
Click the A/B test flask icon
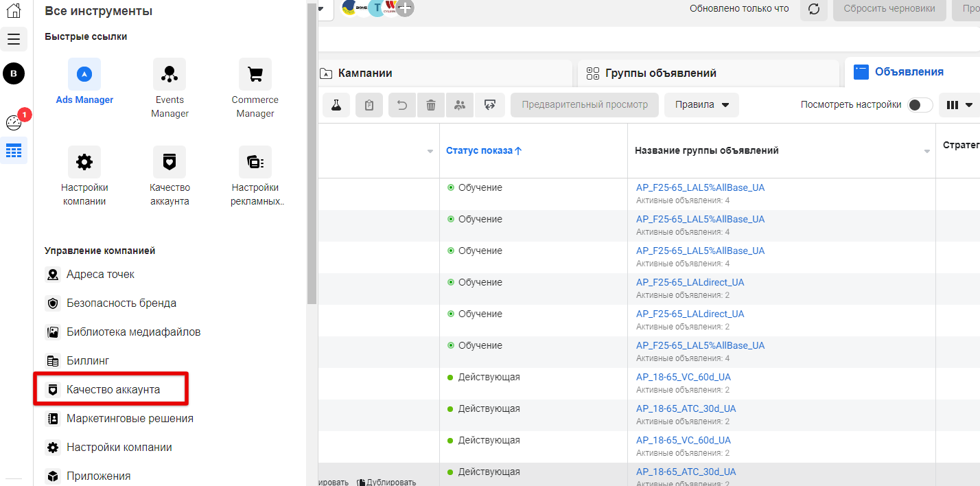coord(336,105)
